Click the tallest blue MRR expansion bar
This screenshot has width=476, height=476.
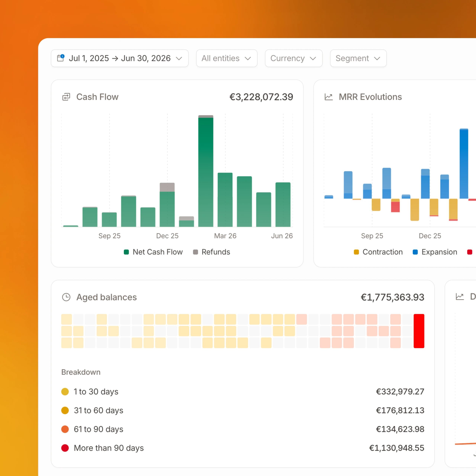coord(464,164)
